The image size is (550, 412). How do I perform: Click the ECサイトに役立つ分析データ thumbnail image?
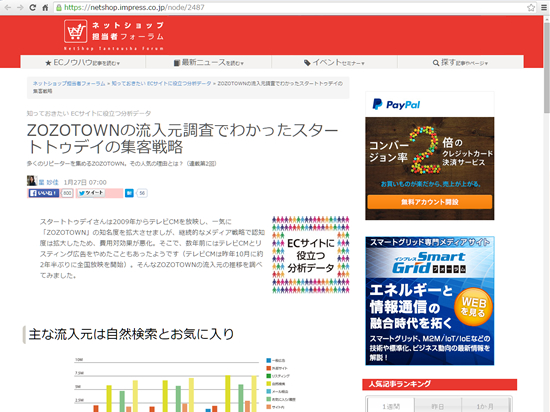point(310,255)
